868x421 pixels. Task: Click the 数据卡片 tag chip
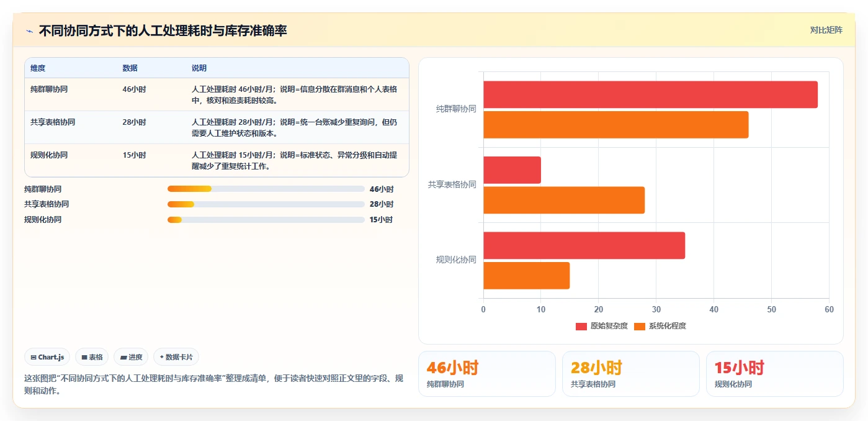tap(176, 357)
